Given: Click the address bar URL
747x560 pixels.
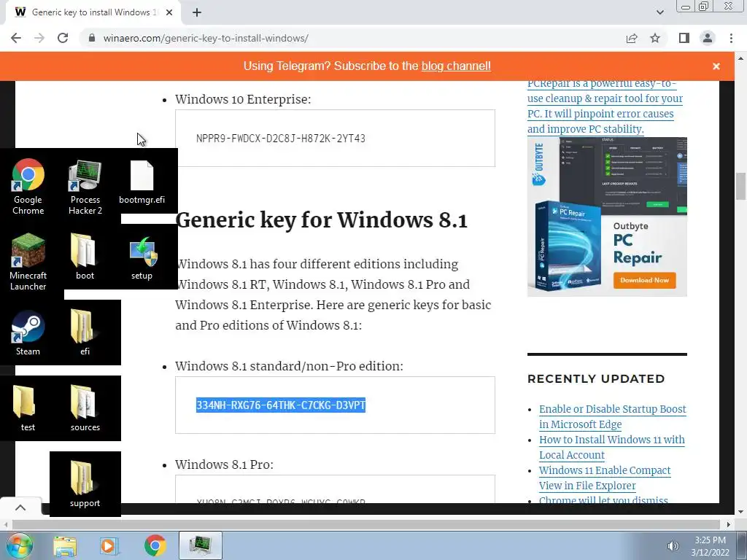Looking at the screenshot, I should tap(206, 38).
